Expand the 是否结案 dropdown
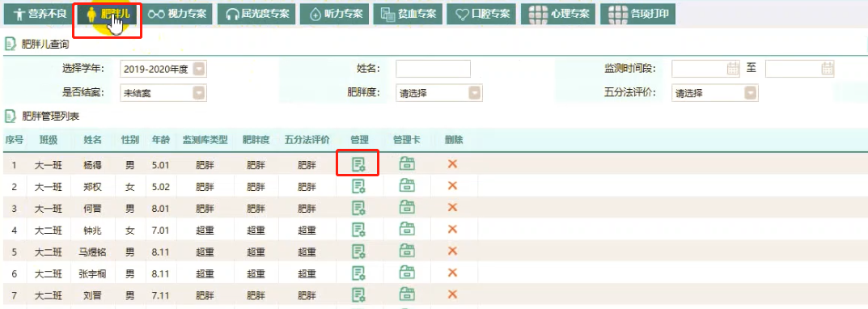 point(199,93)
